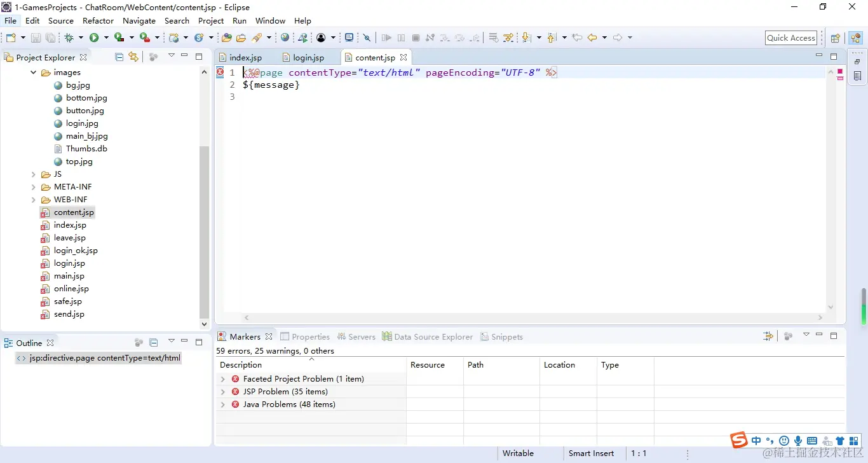Click the Sogou S logo icon
The width and height of the screenshot is (868, 463).
tap(738, 440)
